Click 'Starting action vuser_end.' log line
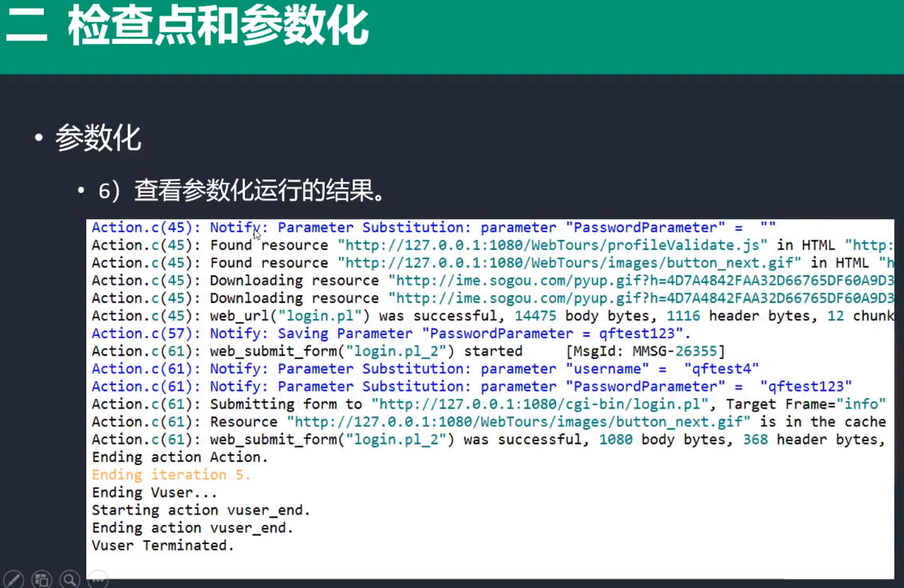The height and width of the screenshot is (588, 904). click(x=200, y=510)
